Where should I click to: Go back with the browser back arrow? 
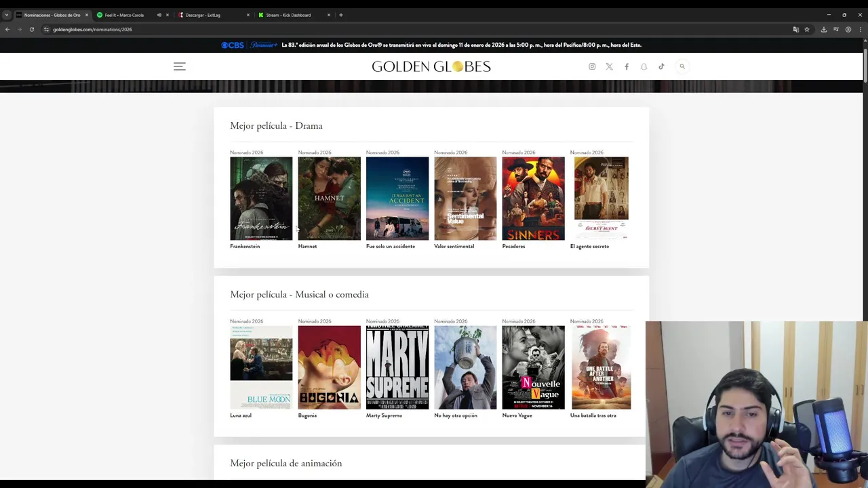click(x=7, y=29)
